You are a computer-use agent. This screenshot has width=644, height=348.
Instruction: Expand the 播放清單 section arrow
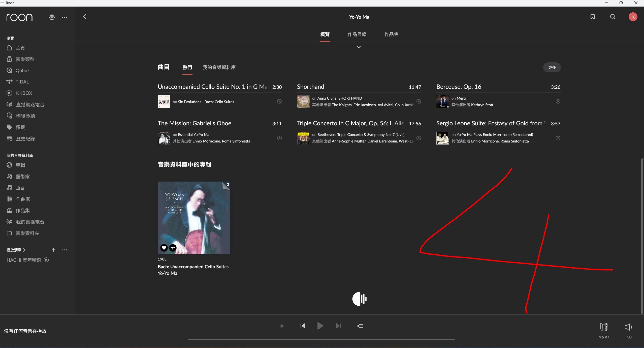point(24,250)
